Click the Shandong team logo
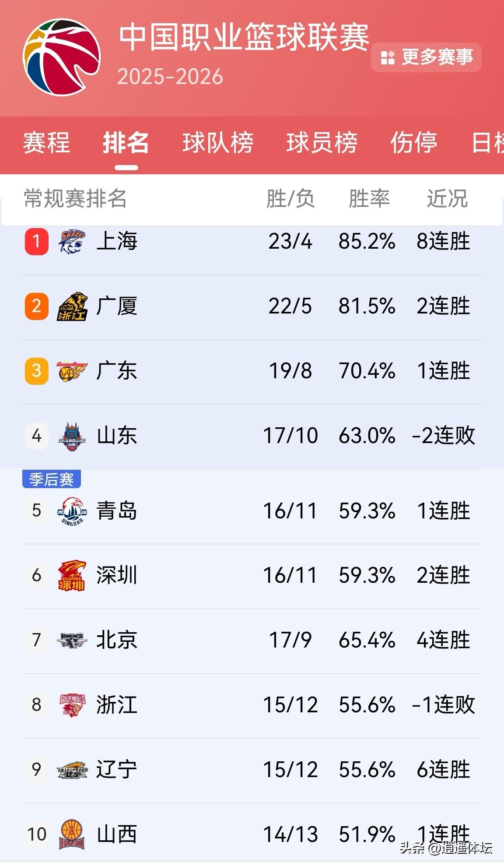The image size is (504, 866). click(71, 436)
